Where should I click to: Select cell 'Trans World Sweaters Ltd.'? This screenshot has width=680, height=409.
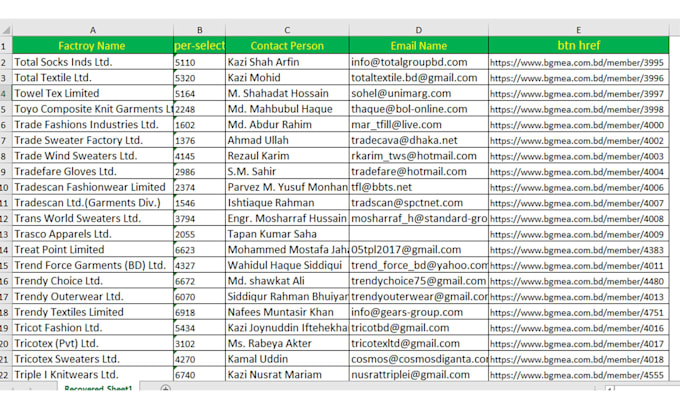pos(92,218)
